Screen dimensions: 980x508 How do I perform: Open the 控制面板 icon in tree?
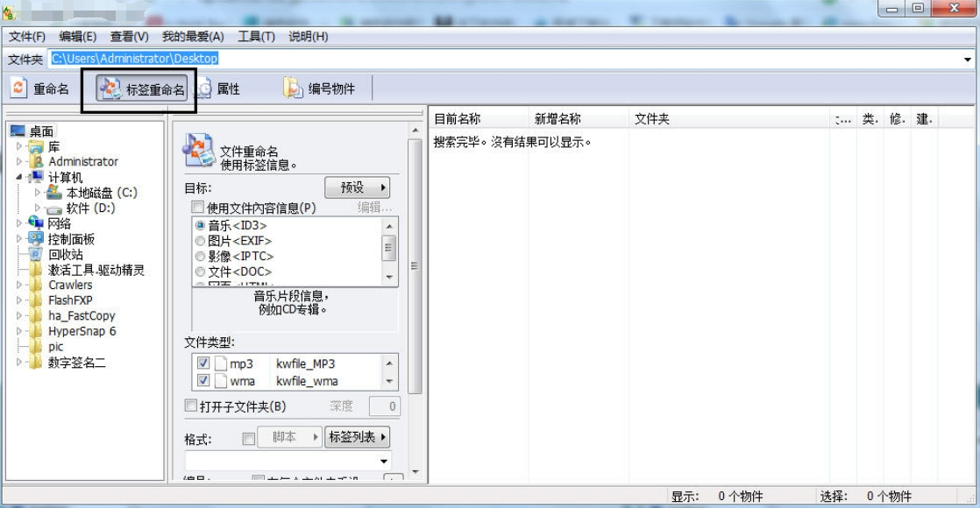click(x=36, y=239)
